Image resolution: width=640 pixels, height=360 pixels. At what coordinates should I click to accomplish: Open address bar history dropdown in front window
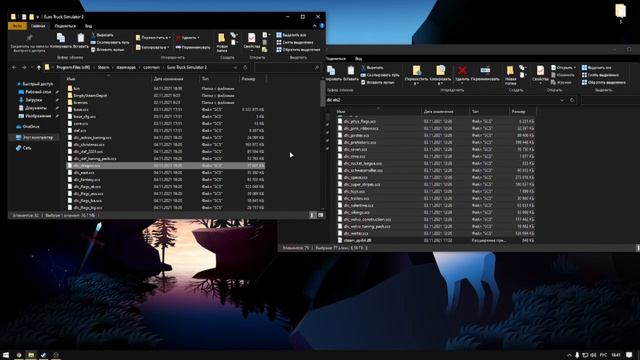click(x=235, y=67)
